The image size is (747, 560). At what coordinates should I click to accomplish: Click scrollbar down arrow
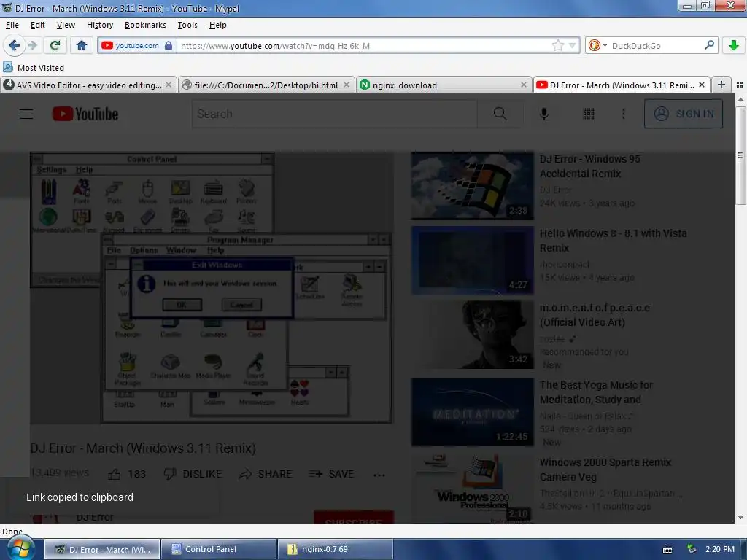coord(740,518)
